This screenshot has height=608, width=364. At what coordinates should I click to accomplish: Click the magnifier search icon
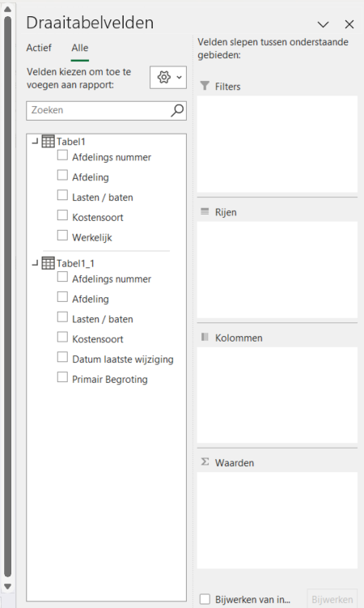coord(177,111)
